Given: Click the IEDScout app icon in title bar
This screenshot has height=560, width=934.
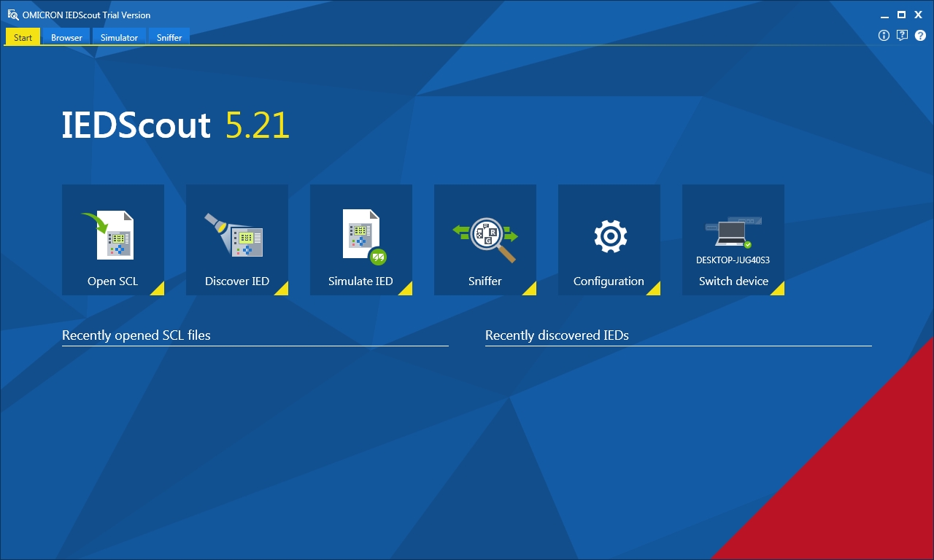Looking at the screenshot, I should point(12,15).
